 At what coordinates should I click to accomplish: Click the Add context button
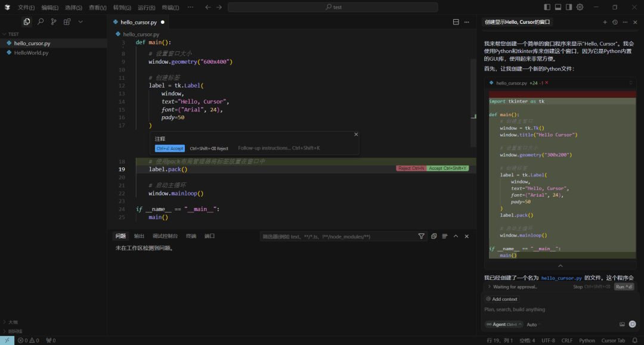(502, 299)
